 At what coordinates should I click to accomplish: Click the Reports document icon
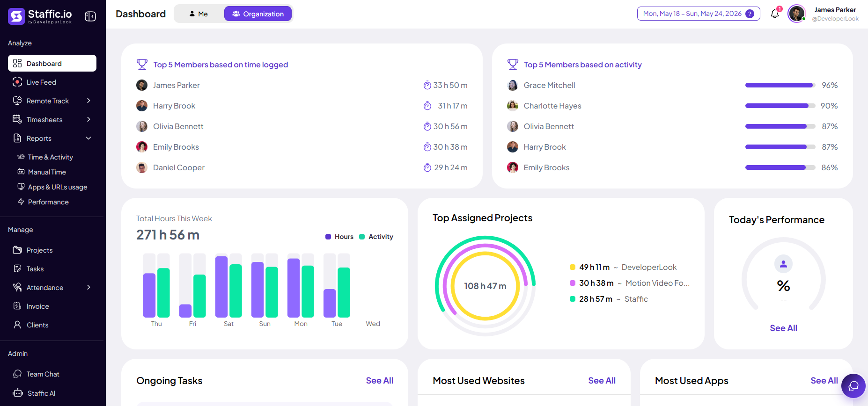click(17, 138)
